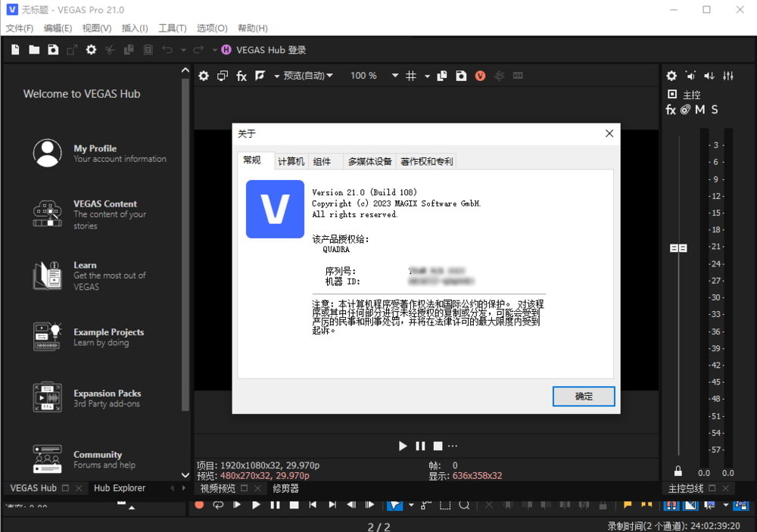Image resolution: width=757 pixels, height=532 pixels.
Task: Open the 视图(V) menu
Action: [x=97, y=28]
